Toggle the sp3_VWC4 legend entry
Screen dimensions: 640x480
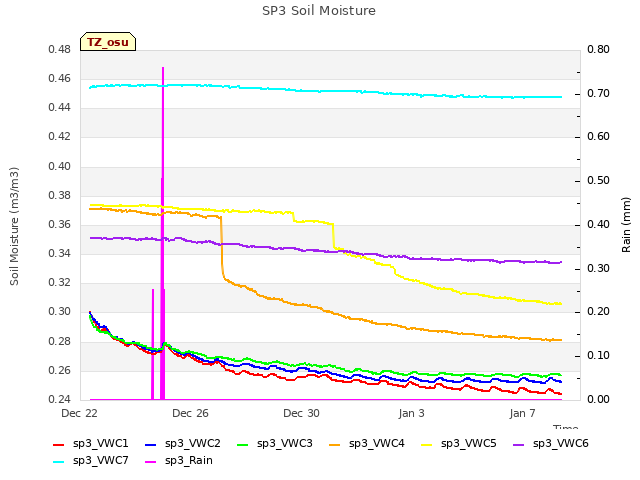(367, 444)
